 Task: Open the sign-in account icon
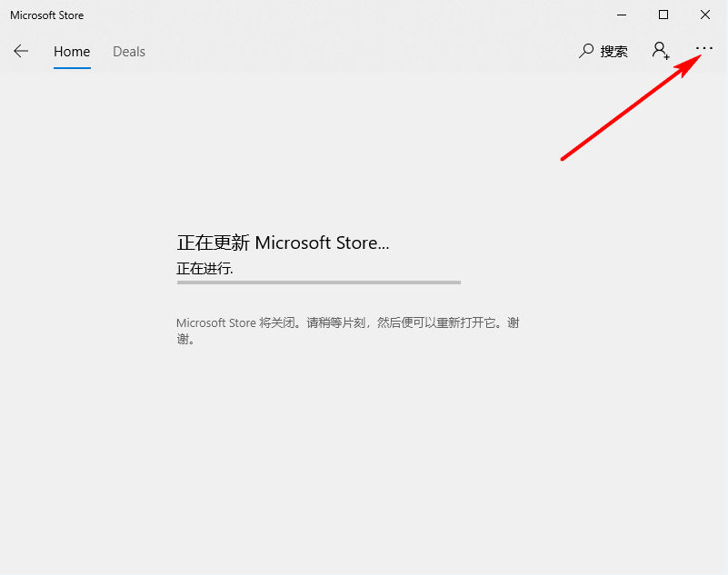click(661, 50)
